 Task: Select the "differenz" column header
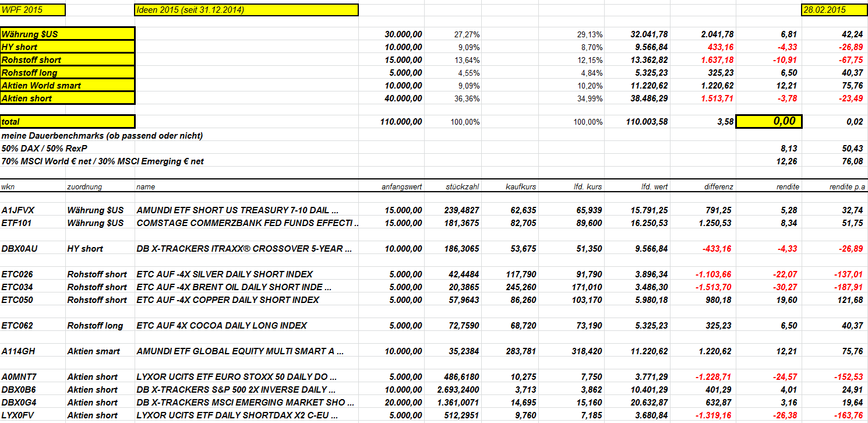click(x=718, y=187)
